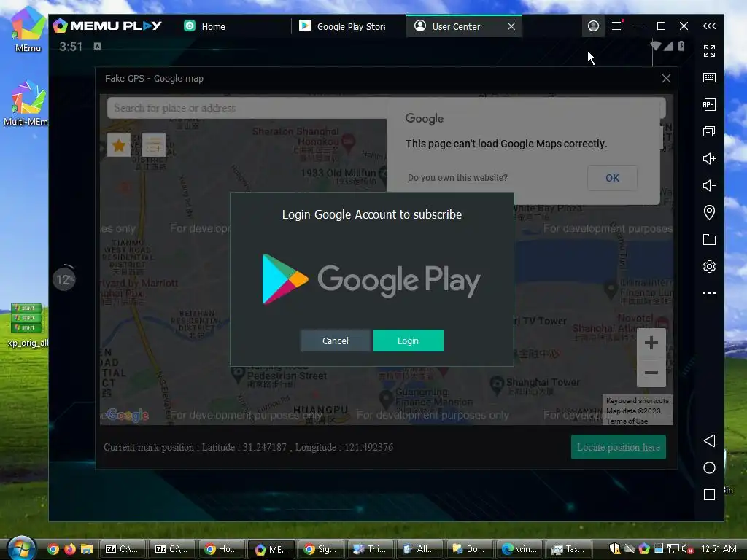Toggle fullscreen mode in sidebar
The image size is (747, 560).
click(x=709, y=51)
